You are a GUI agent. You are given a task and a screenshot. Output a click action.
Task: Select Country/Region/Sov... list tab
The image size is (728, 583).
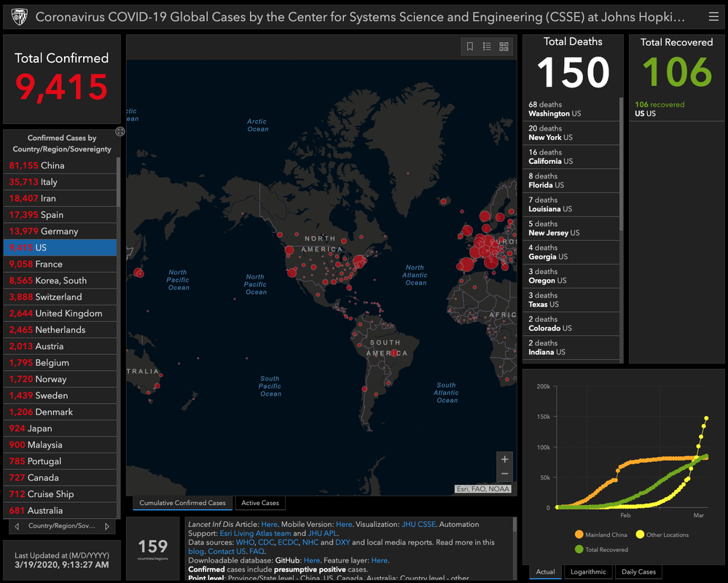point(62,526)
